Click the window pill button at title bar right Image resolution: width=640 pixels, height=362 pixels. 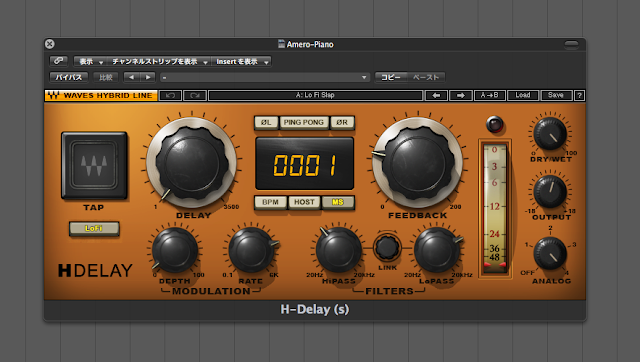[571, 44]
